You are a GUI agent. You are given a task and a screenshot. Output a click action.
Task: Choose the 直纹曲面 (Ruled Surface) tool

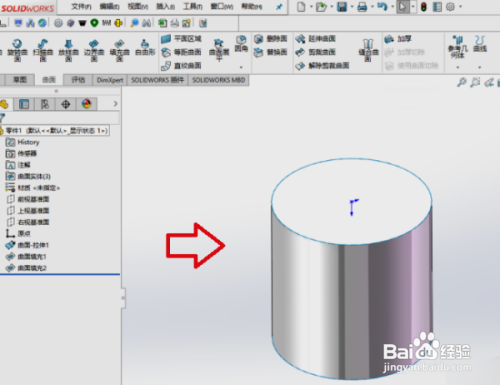181,66
